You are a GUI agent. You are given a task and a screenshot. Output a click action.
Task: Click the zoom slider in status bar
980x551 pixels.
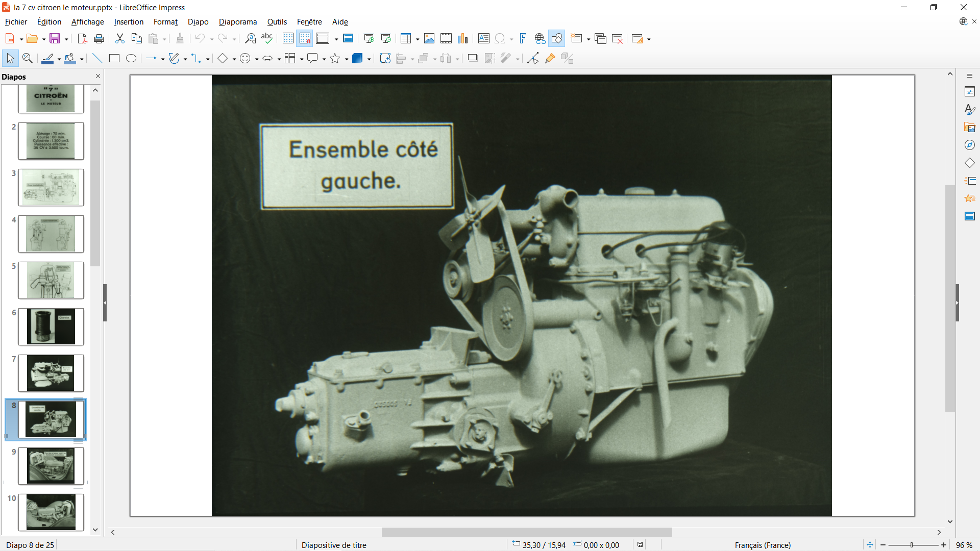(912, 545)
